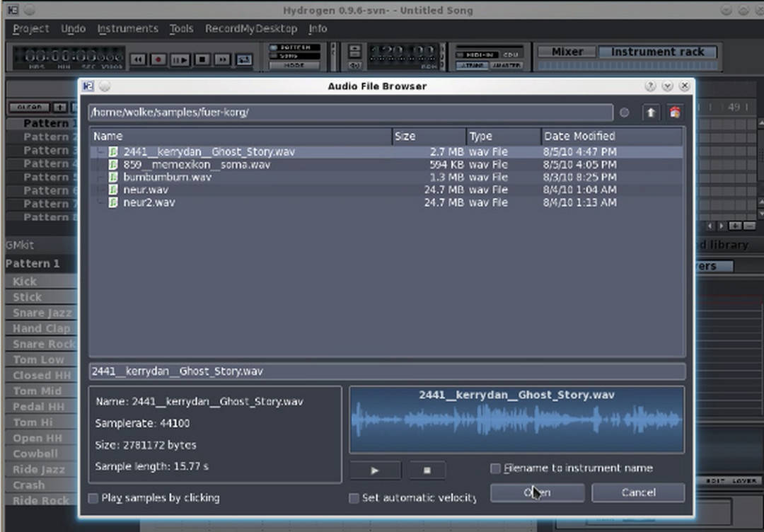Sort files by Date Modified column header
The image size is (764, 532).
tap(612, 137)
